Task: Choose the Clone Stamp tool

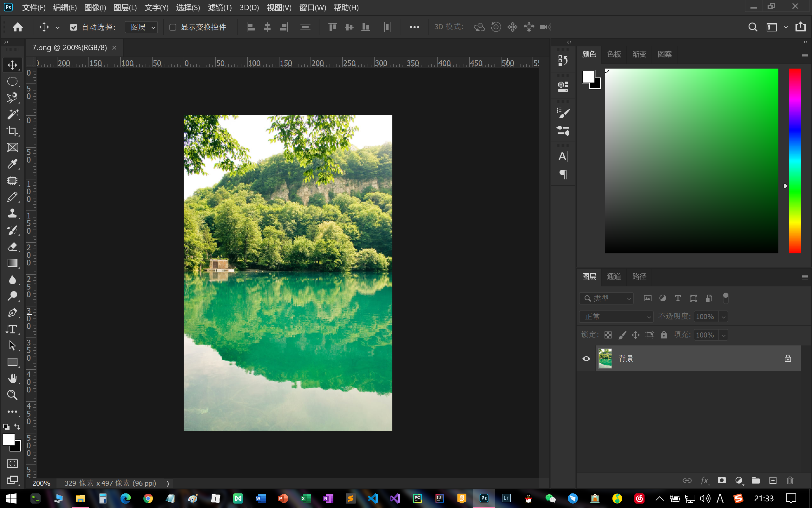Action: [x=12, y=213]
